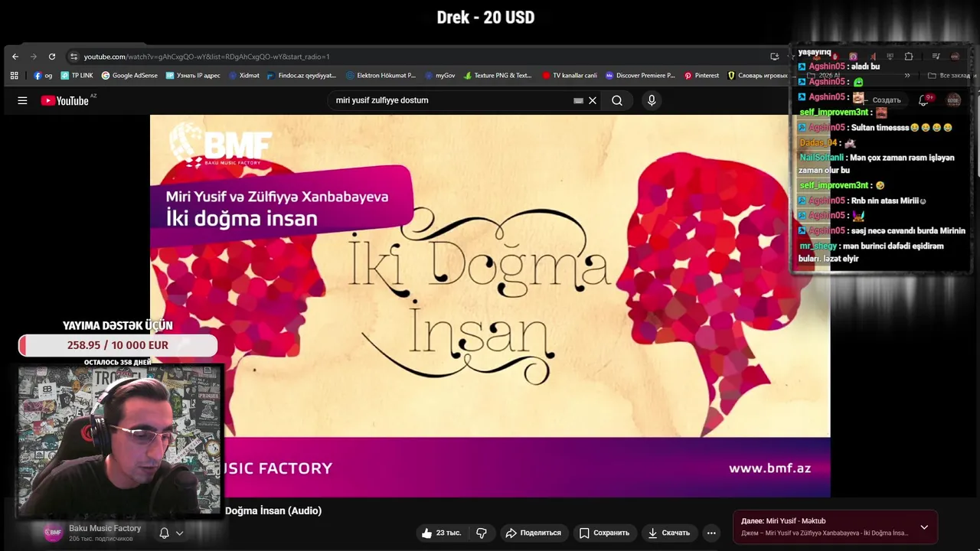
Task: Open the Elektron Hökumət bookmark
Action: click(x=381, y=76)
